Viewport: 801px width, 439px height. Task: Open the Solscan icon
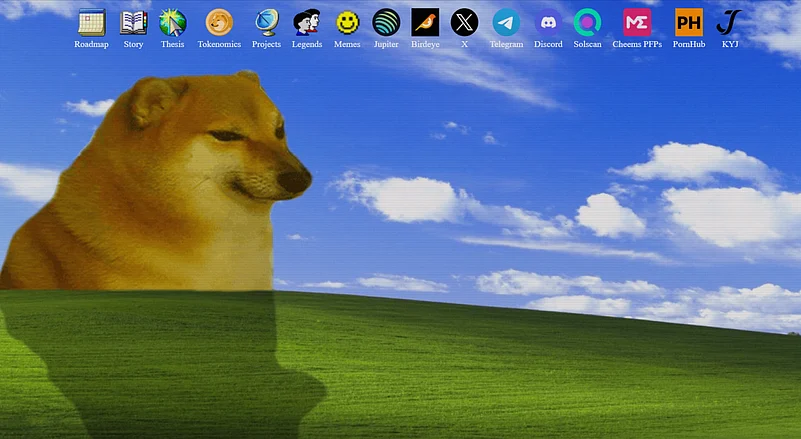click(588, 22)
